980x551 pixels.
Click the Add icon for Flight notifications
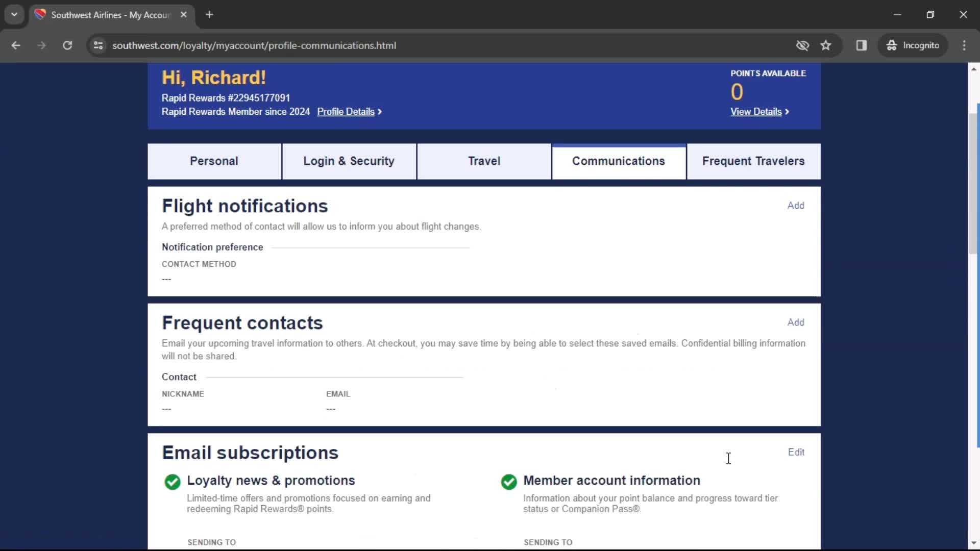pos(796,205)
